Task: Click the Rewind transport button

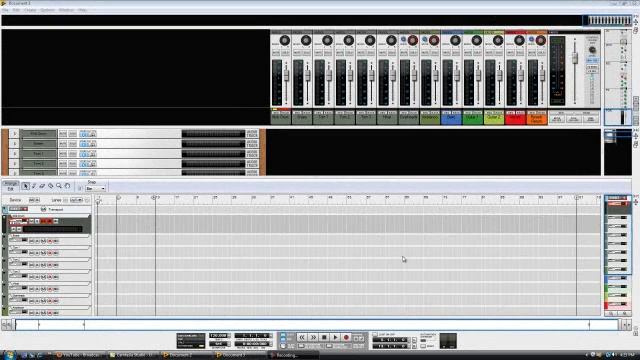Action: (x=302, y=338)
